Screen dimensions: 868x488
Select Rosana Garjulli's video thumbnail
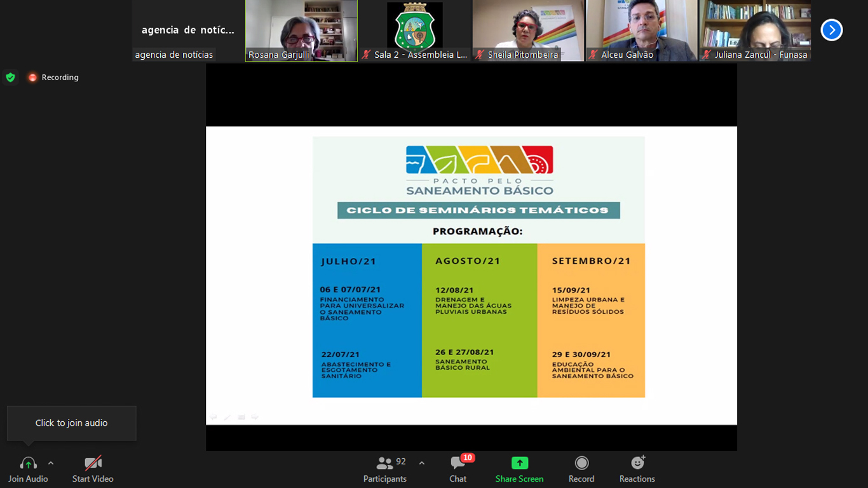(301, 30)
